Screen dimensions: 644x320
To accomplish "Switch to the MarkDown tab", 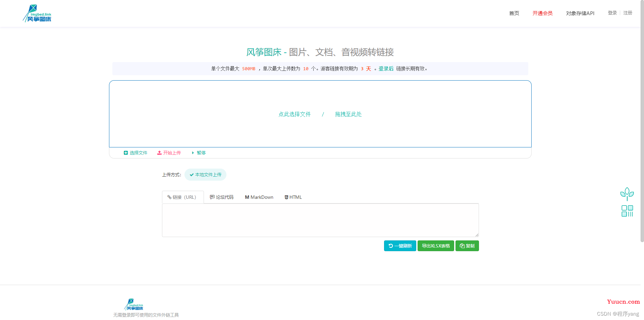I will (259, 197).
